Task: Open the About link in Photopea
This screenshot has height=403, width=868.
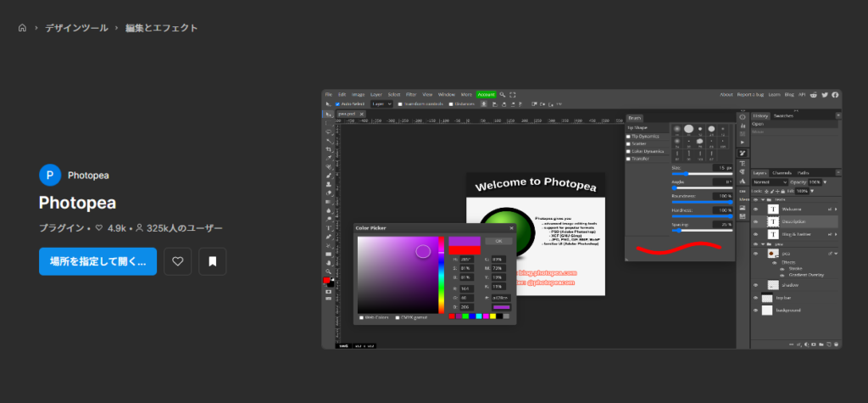Action: click(x=726, y=95)
